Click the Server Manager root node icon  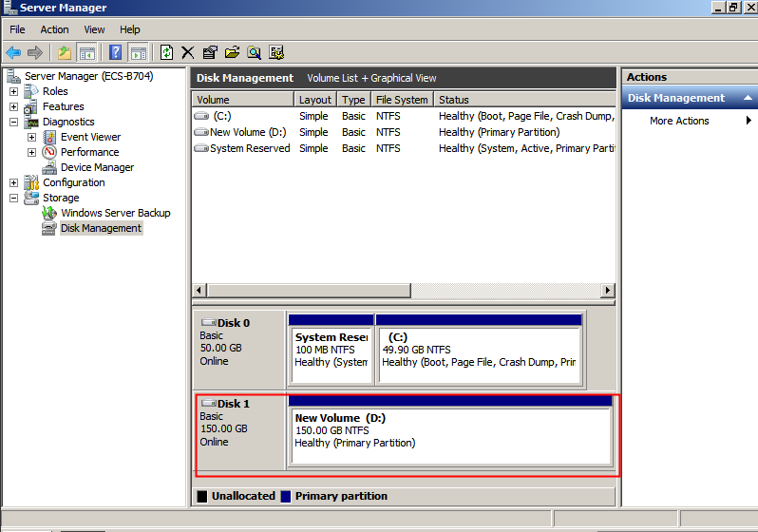pos(13,76)
